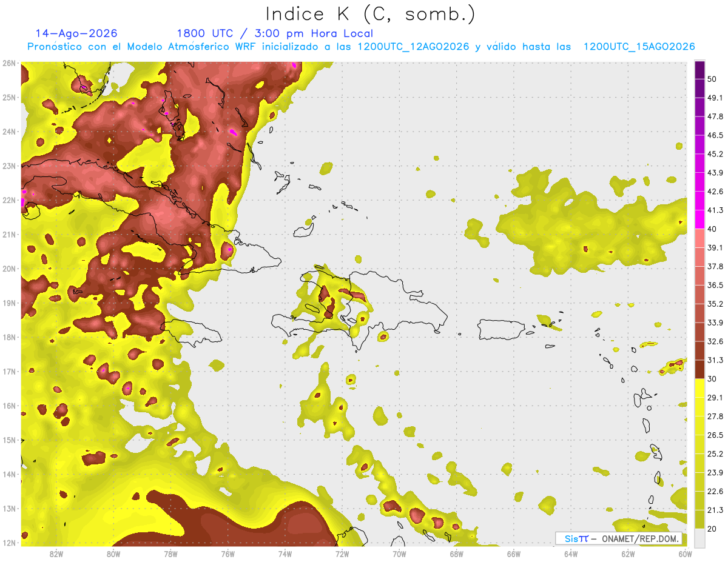Image resolution: width=728 pixels, height=562 pixels.
Task: Click the colorbar value 42.6
Action: click(715, 192)
